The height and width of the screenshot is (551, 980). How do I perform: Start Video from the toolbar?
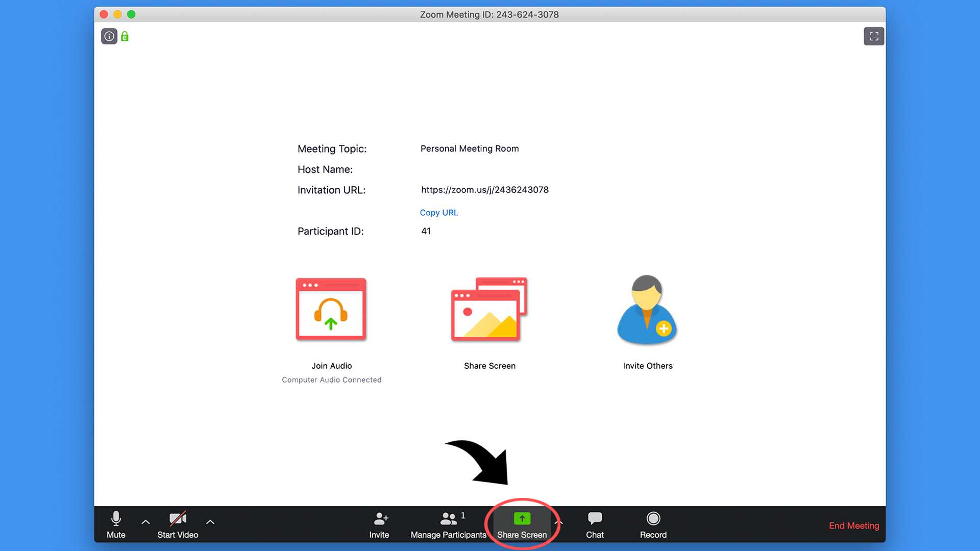tap(178, 524)
